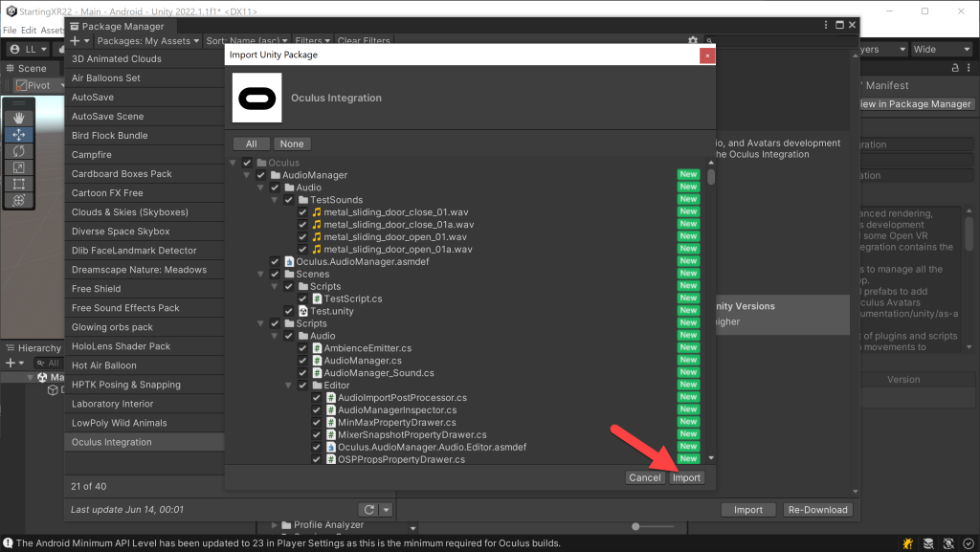Viewport: 980px width, 552px height.
Task: Open the File menu
Action: (10, 30)
